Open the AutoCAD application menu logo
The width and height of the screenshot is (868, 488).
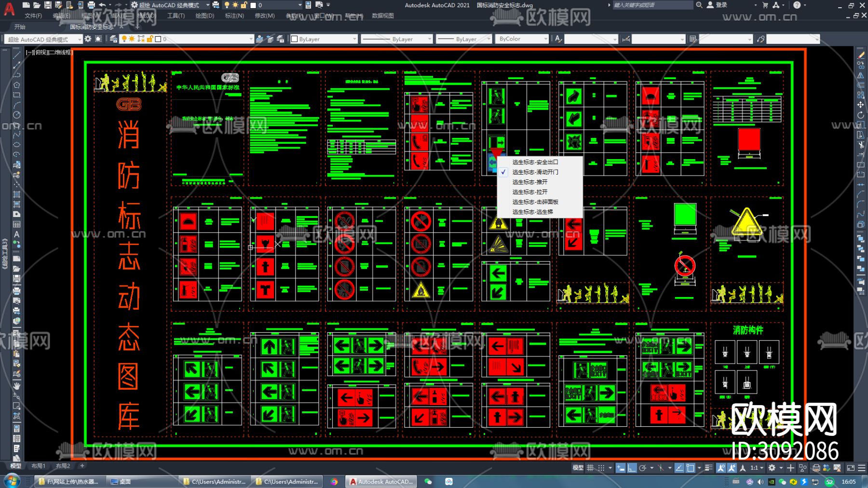[x=9, y=9]
